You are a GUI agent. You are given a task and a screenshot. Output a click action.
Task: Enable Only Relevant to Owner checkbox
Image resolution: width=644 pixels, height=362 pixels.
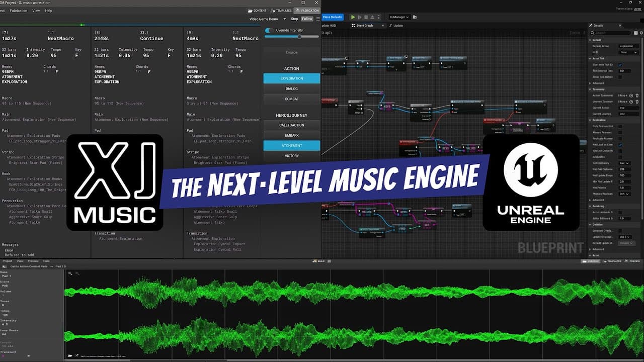(x=620, y=126)
